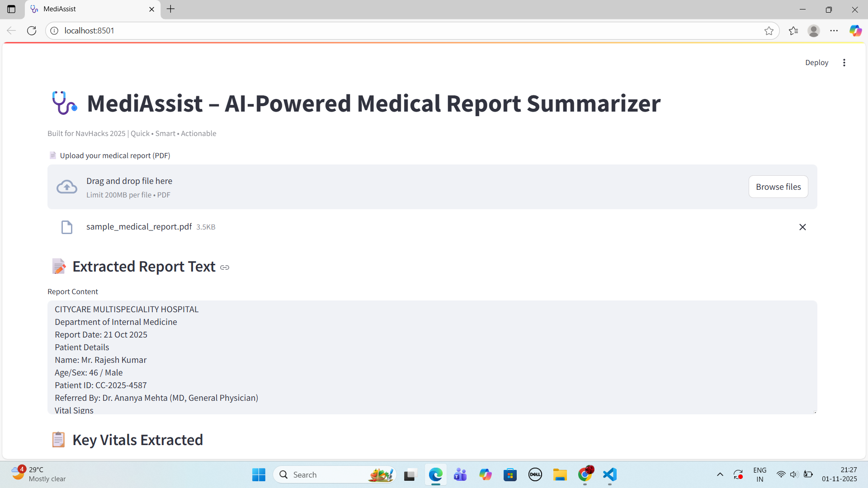Open Visual Studio Code from taskbar

pyautogui.click(x=609, y=474)
